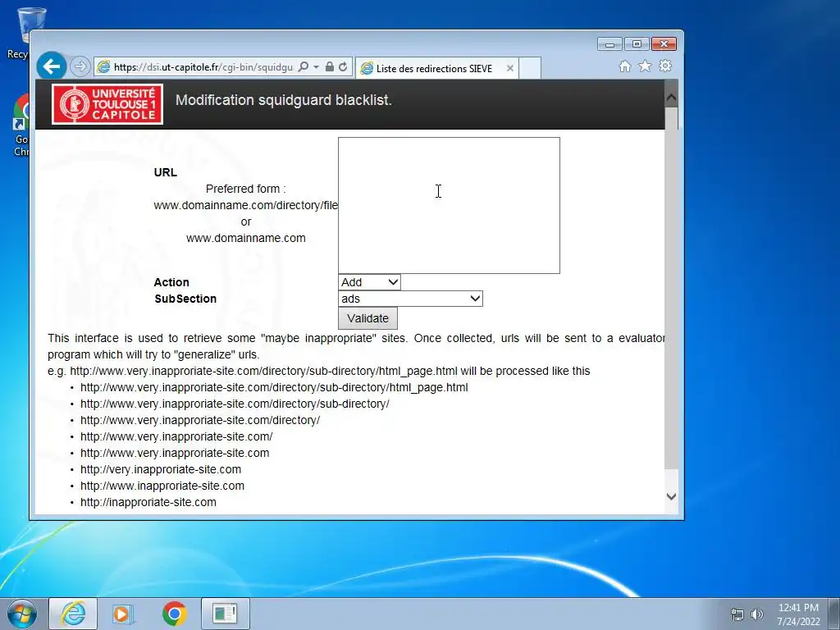Click the 'www.domainname.com/directory/file' example text
This screenshot has height=630, width=840.
[x=246, y=205]
